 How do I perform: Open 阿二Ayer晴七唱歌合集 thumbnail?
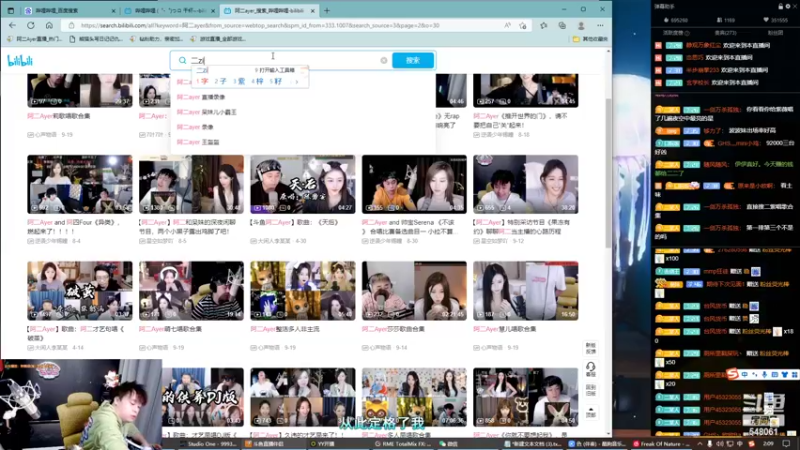click(191, 291)
